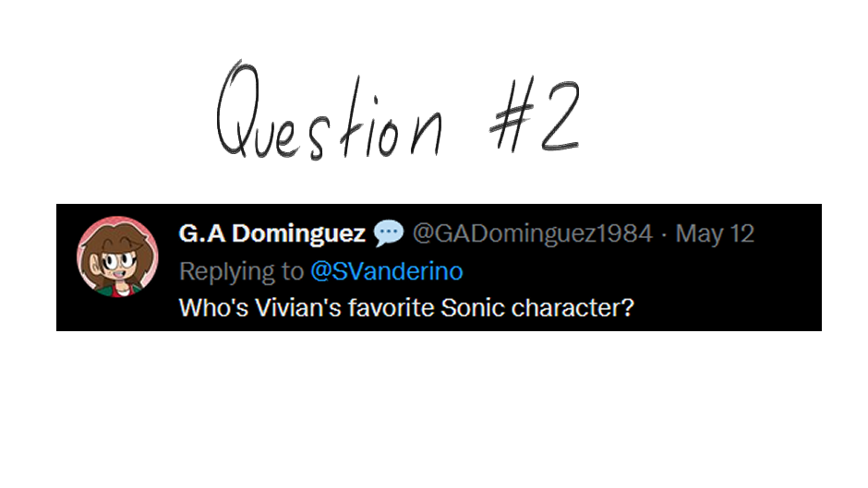Click the handwritten word 'Question'
868x488 pixels.
(328, 115)
